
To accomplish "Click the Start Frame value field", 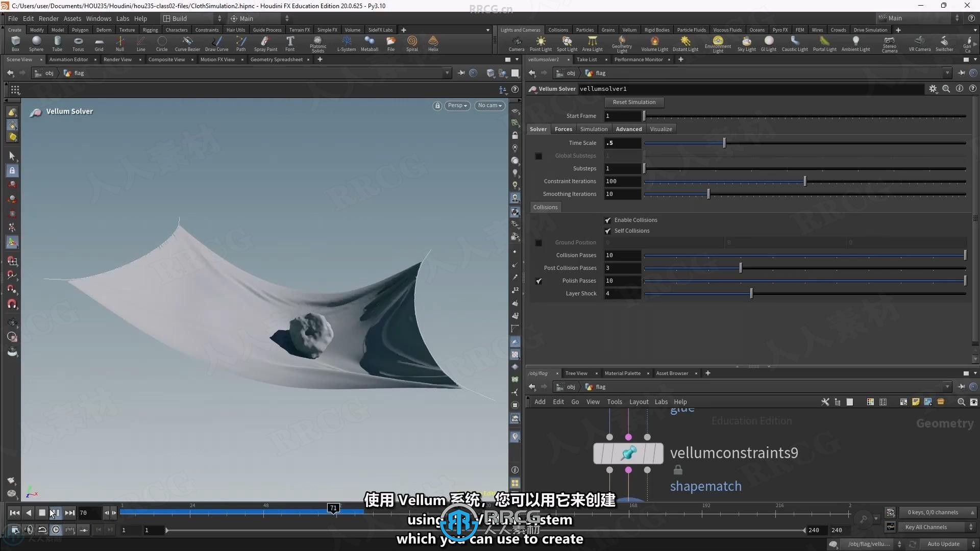I will [x=623, y=116].
